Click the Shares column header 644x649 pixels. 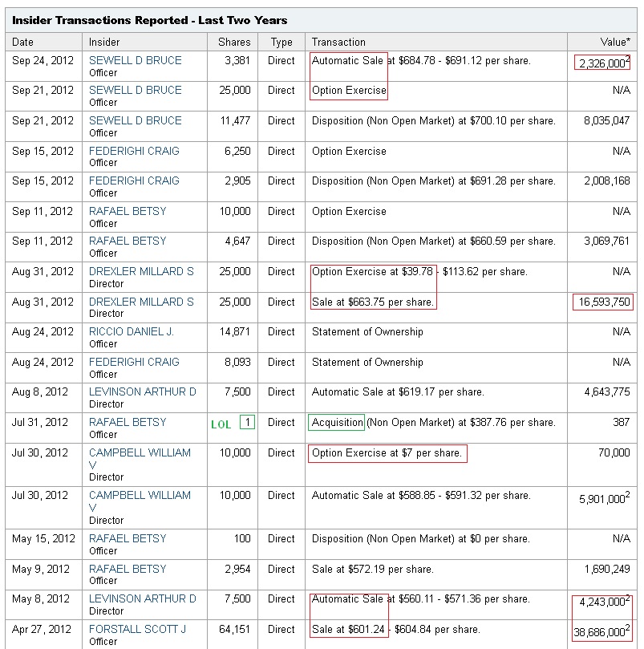(x=234, y=42)
